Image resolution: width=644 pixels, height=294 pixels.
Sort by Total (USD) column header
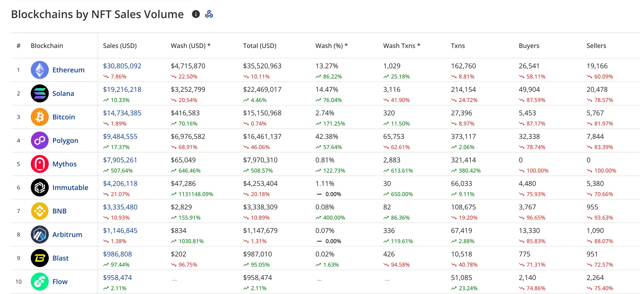pos(259,46)
